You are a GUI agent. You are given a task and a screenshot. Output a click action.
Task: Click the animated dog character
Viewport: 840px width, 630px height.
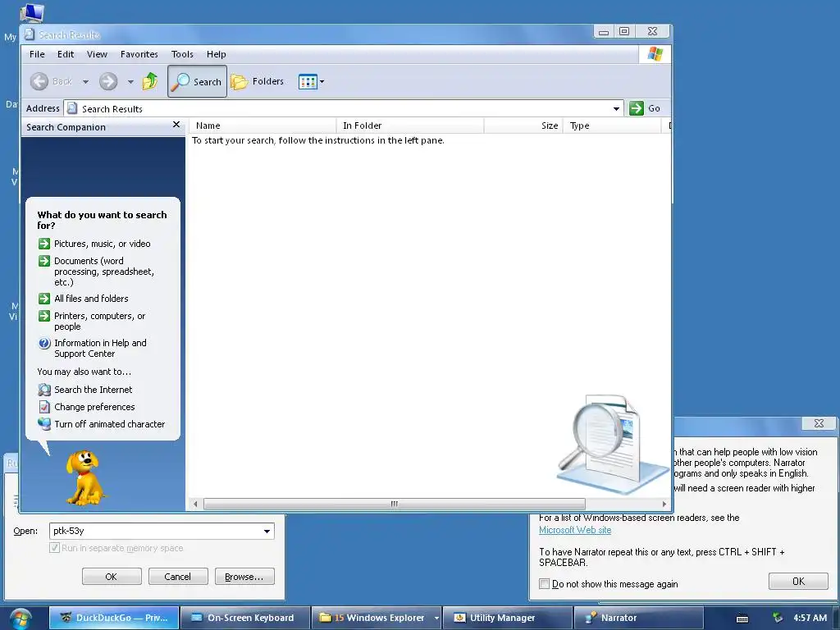point(84,477)
